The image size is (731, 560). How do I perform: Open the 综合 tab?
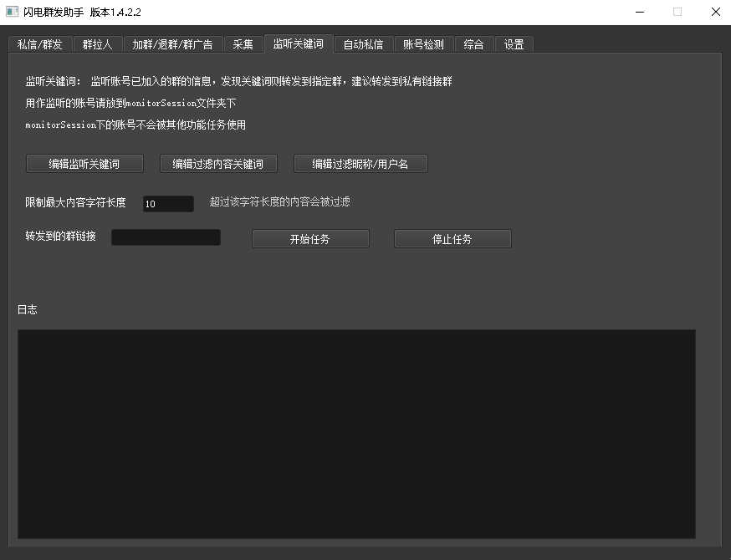click(473, 44)
